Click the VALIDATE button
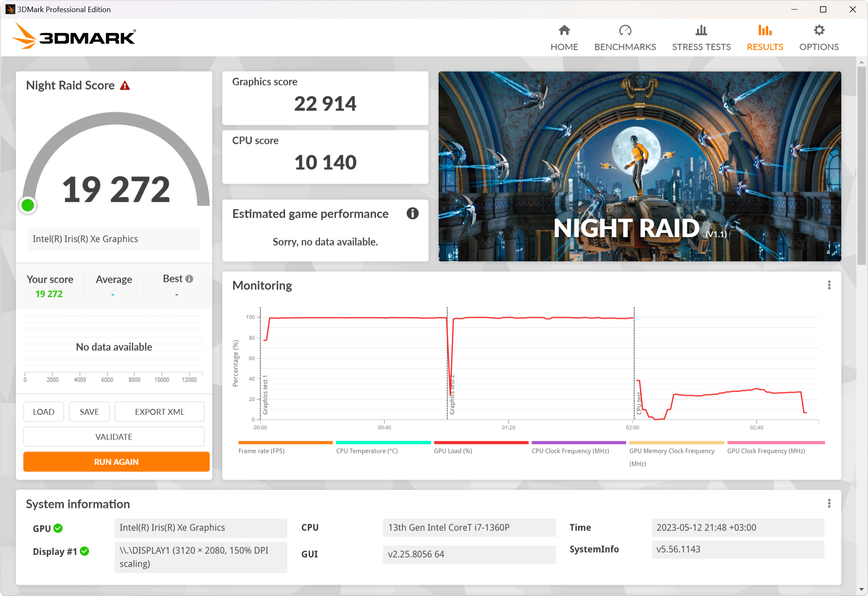The width and height of the screenshot is (868, 596). click(114, 437)
